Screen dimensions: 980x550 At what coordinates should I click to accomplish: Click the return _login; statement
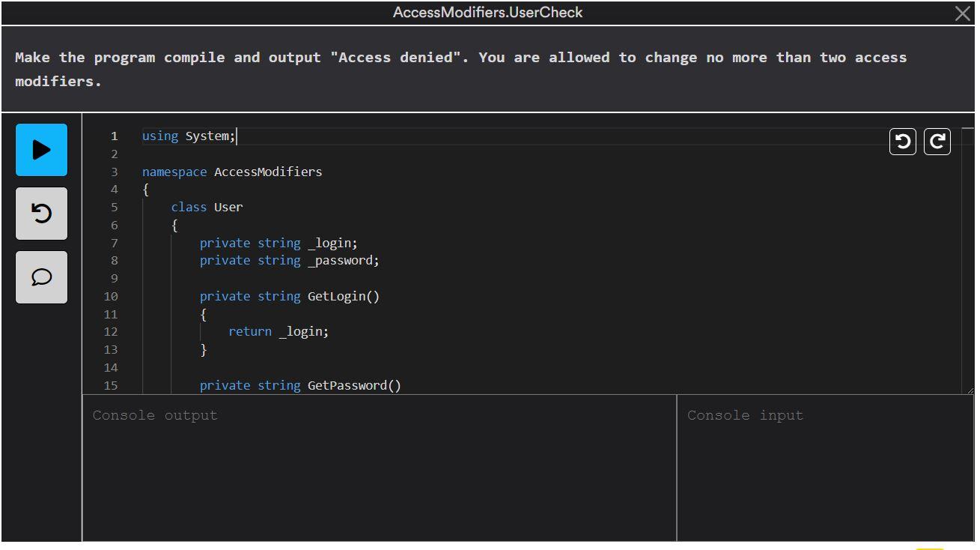(x=279, y=331)
